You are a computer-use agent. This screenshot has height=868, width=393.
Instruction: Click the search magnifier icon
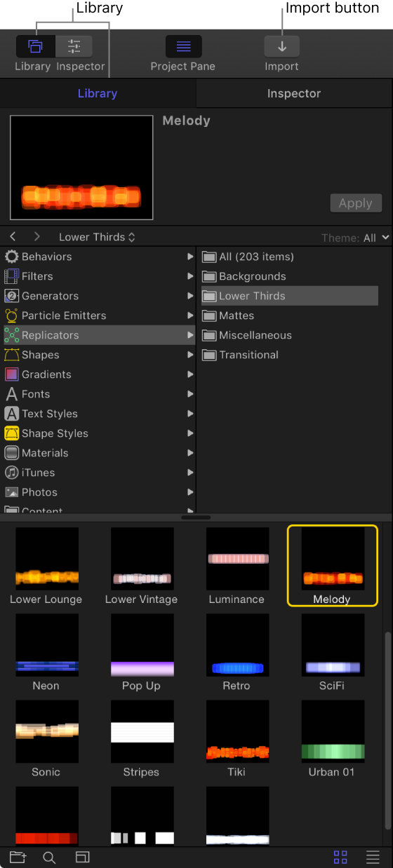[x=49, y=857]
